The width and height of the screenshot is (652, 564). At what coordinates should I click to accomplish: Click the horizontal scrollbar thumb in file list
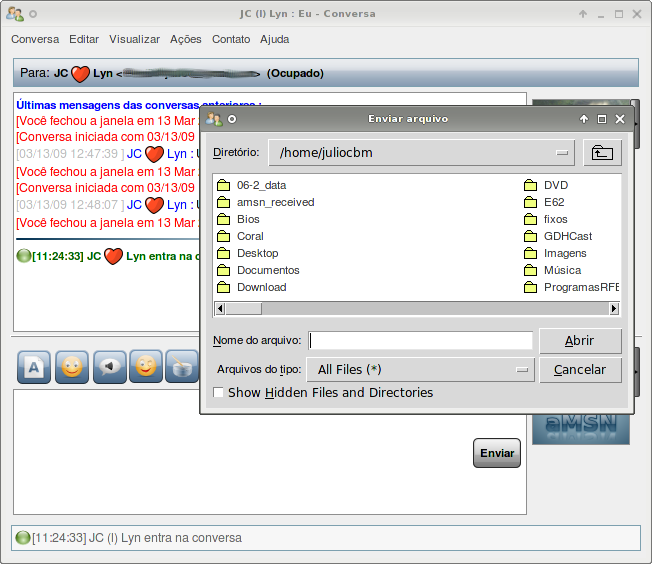click(x=243, y=309)
